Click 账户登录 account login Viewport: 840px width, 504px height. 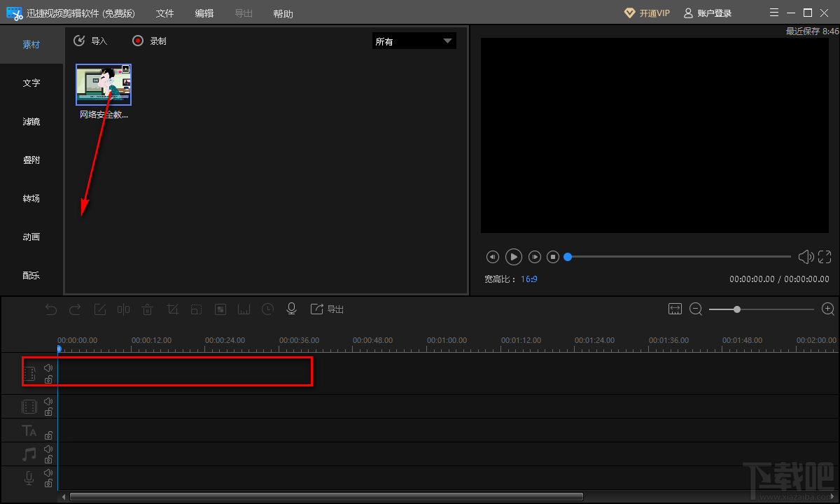tap(707, 13)
